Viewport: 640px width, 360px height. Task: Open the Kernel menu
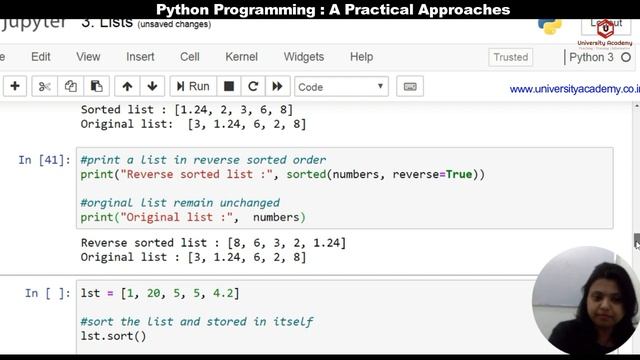(241, 57)
